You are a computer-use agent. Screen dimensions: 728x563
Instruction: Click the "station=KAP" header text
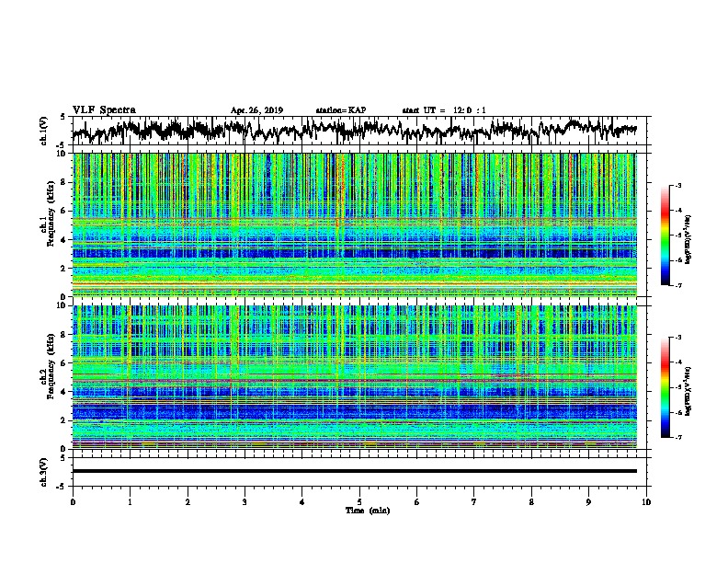[x=341, y=110]
